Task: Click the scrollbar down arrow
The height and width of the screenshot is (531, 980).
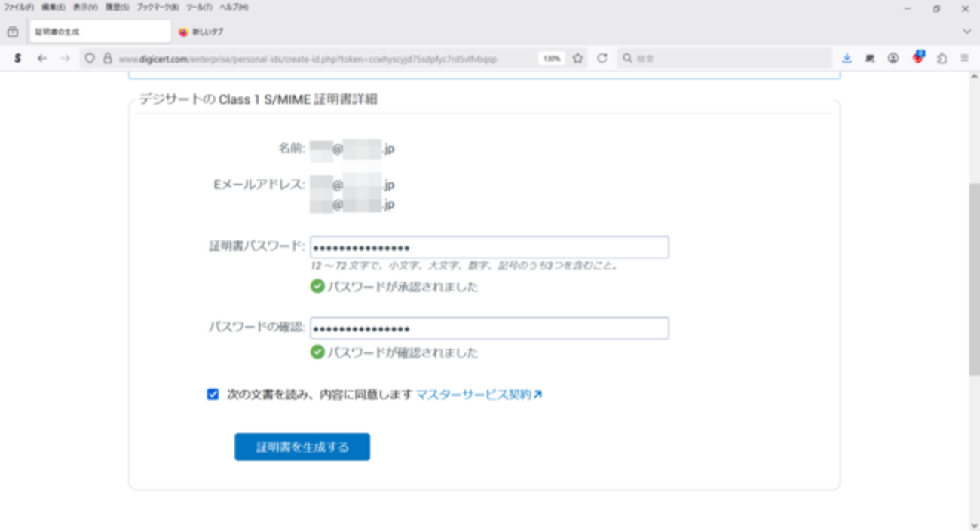Action: (x=974, y=526)
